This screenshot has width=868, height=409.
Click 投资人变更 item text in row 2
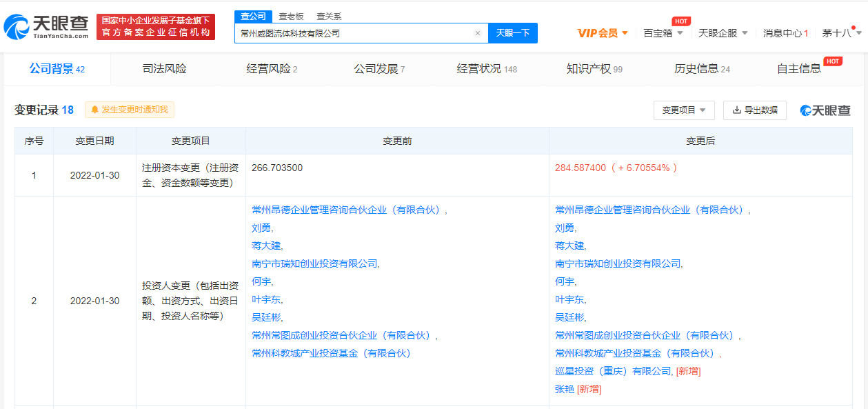pos(190,301)
